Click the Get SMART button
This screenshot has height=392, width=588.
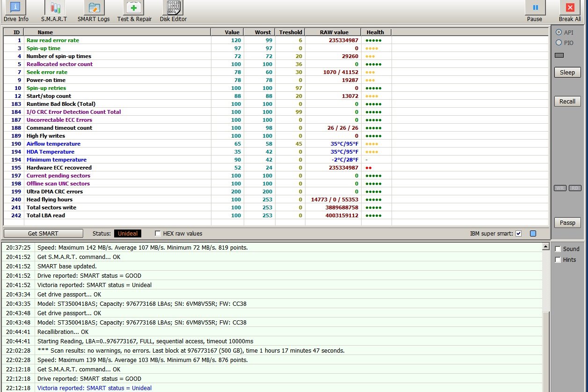[43, 233]
